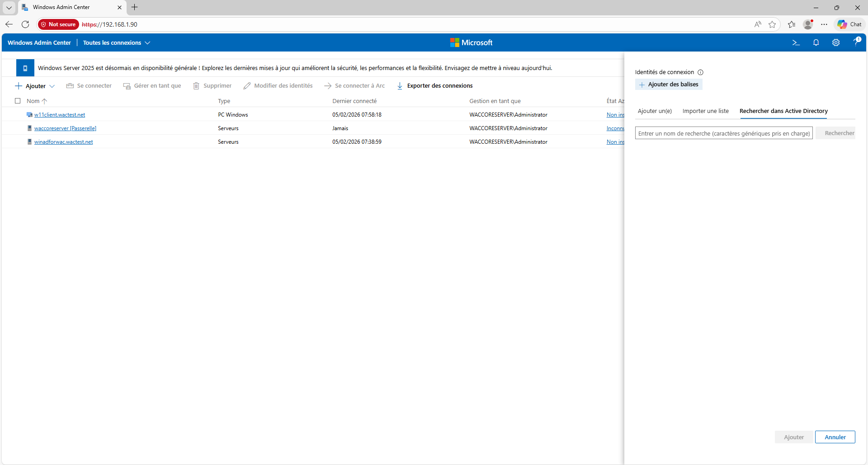Open browser settings and more menu

pos(824,24)
